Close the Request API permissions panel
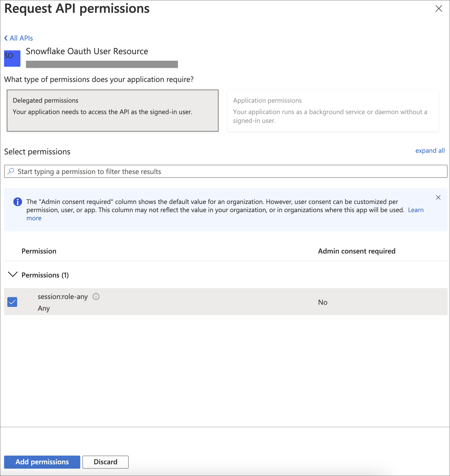This screenshot has height=476, width=450. 439,8
